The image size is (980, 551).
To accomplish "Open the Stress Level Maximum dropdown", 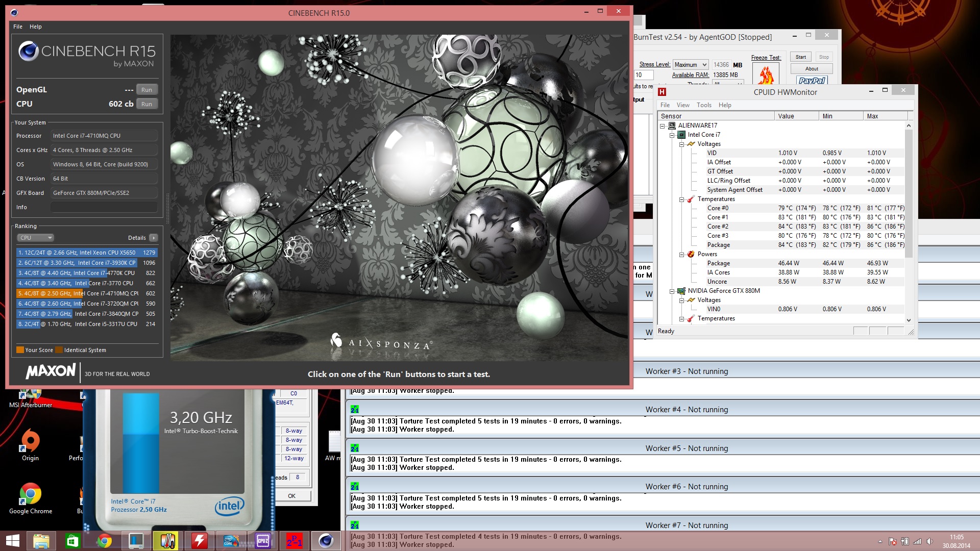I will point(690,65).
